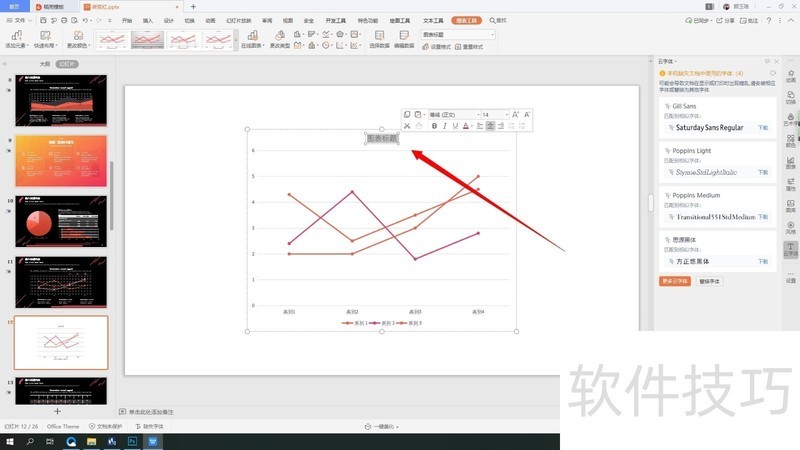Switch to the 插入 (Insert) ribbon tab
This screenshot has height=450, width=800.
(x=147, y=20)
